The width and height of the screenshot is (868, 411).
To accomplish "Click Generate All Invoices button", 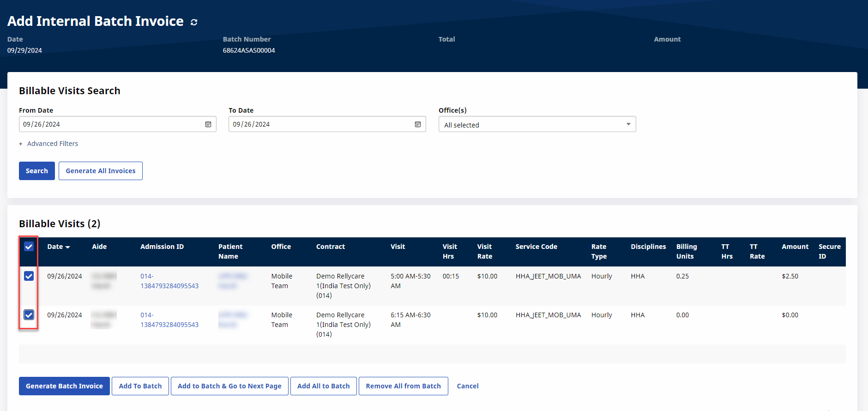I will pos(101,171).
